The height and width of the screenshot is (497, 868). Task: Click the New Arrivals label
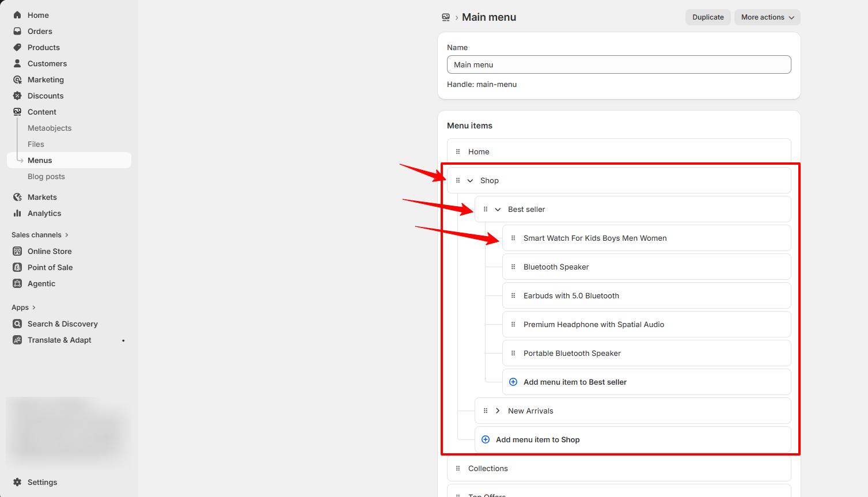(x=530, y=411)
